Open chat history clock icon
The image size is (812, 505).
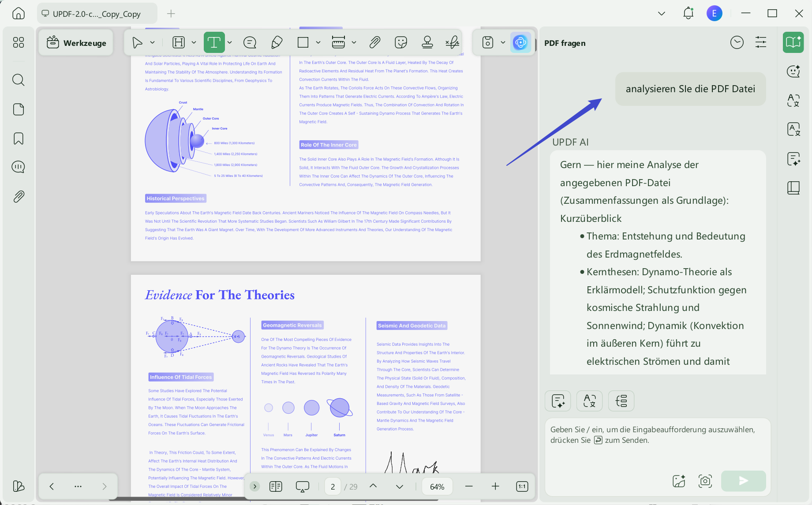(x=737, y=43)
